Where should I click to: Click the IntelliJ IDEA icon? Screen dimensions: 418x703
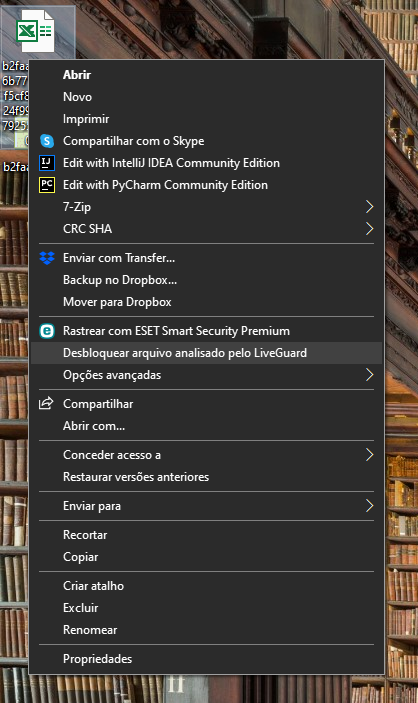click(x=47, y=163)
